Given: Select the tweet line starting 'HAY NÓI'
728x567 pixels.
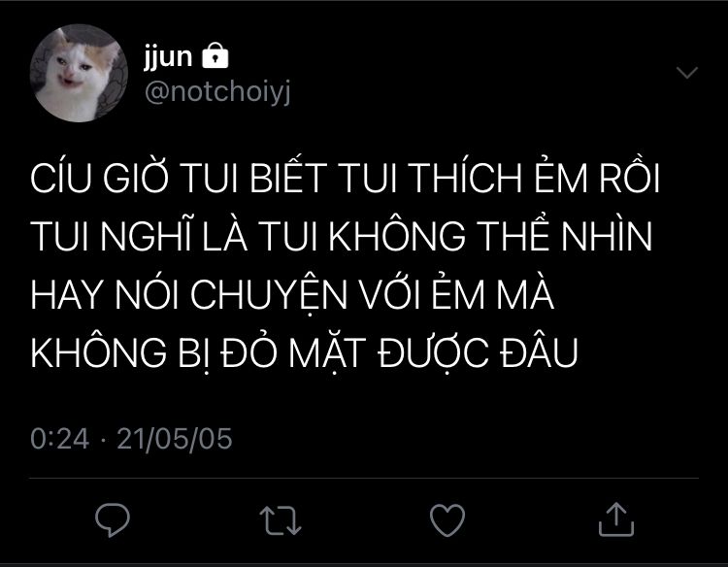Looking at the screenshot, I should pos(292,293).
